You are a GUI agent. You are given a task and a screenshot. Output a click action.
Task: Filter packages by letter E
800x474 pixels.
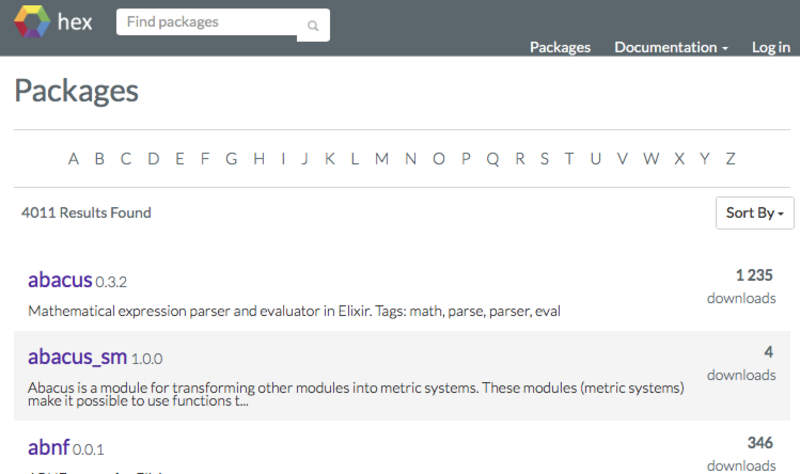click(x=180, y=158)
